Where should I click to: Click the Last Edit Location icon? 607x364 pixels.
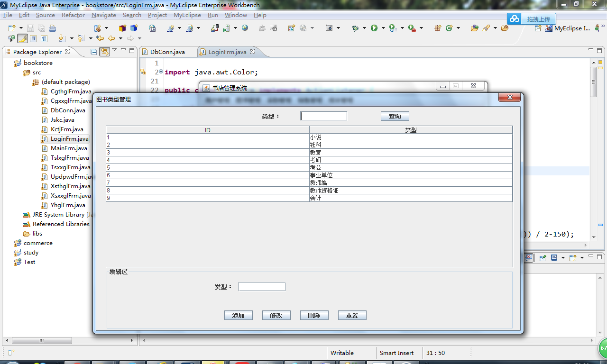pos(100,38)
